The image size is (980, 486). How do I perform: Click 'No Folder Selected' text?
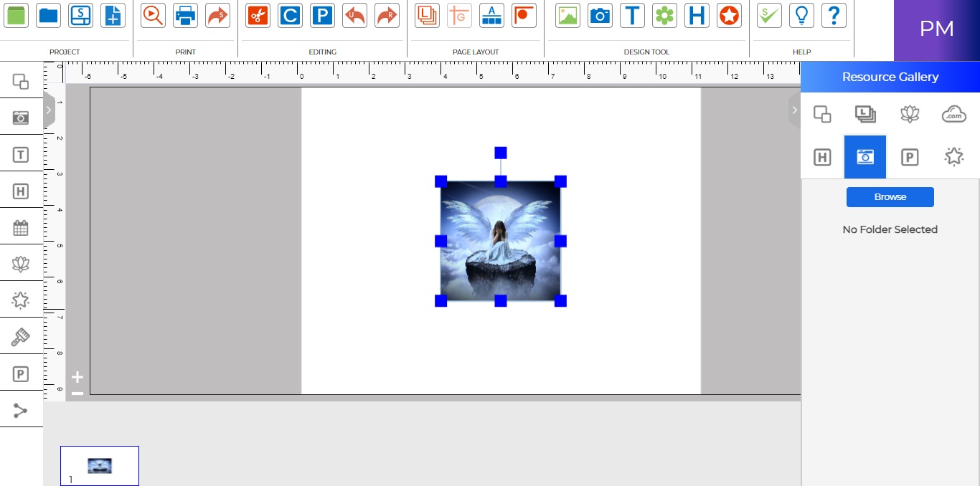click(890, 229)
